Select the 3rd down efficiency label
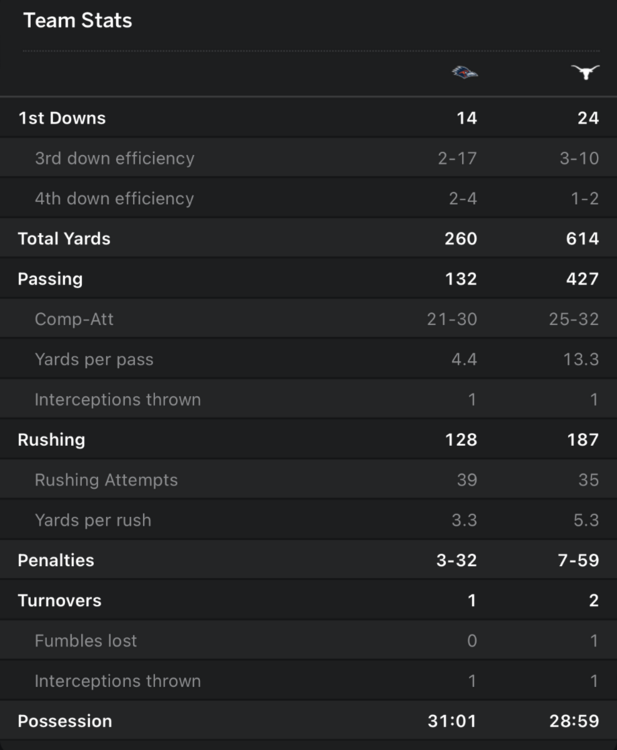Image resolution: width=617 pixels, height=750 pixels. [114, 158]
